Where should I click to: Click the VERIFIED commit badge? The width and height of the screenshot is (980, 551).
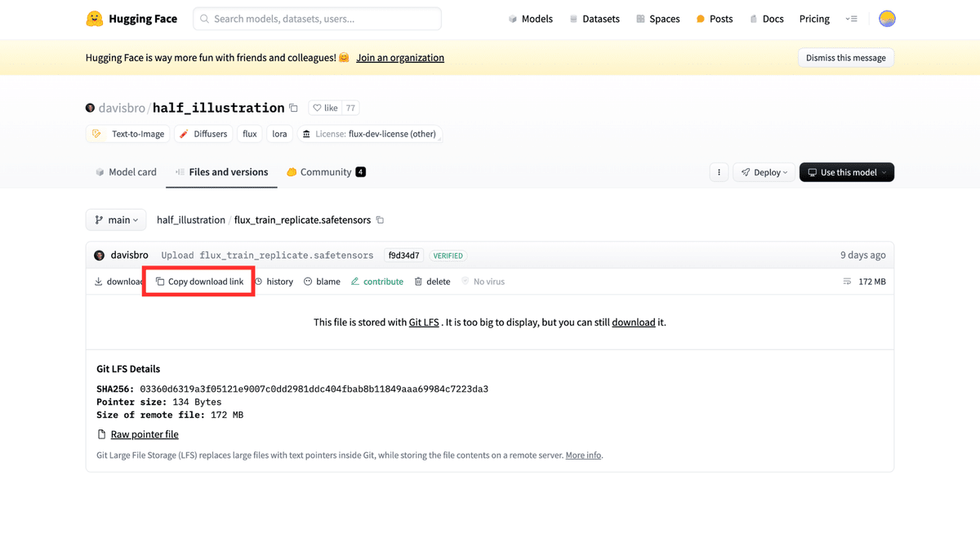(x=448, y=255)
